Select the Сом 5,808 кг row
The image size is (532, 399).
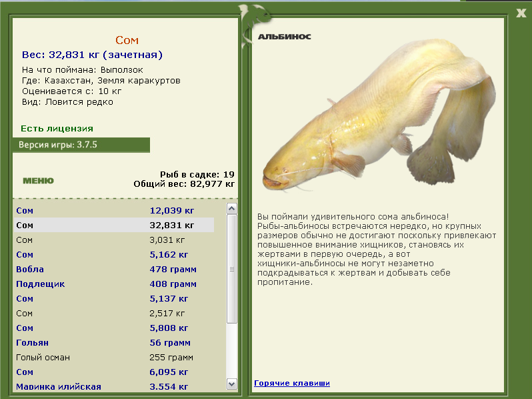point(113,328)
